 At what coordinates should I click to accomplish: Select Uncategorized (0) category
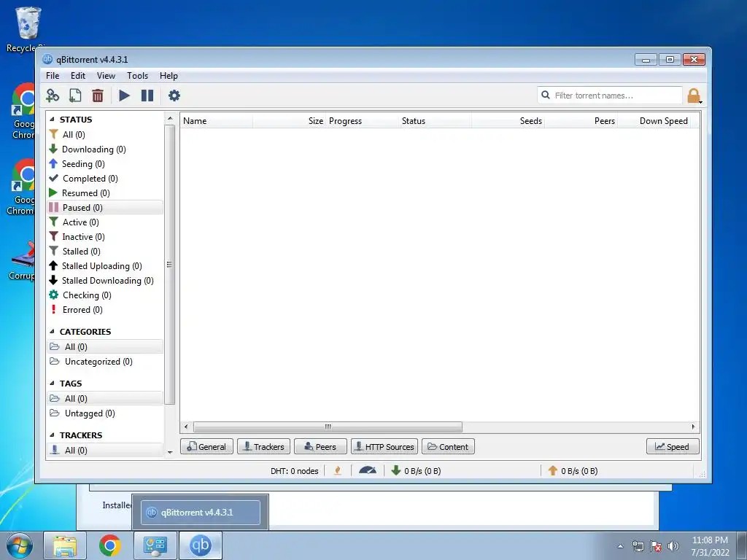tap(105, 362)
